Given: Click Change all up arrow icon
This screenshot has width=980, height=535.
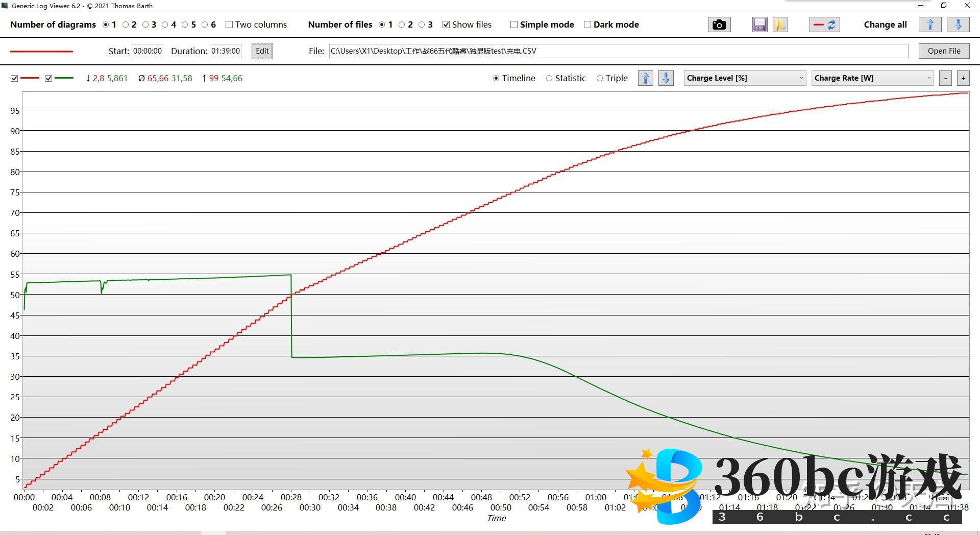Looking at the screenshot, I should (x=929, y=25).
